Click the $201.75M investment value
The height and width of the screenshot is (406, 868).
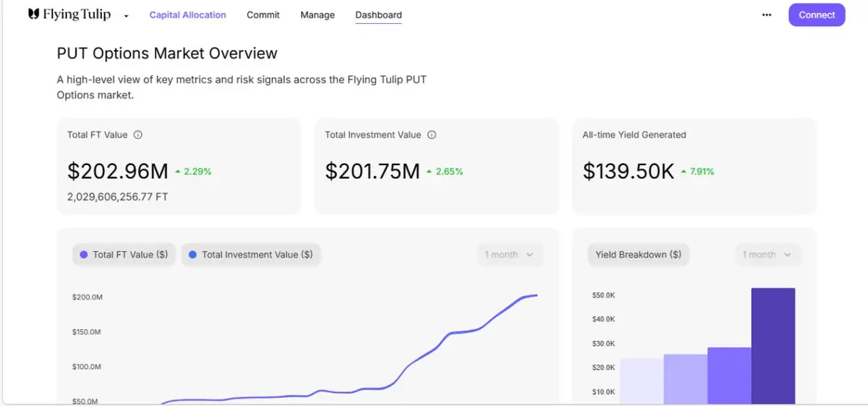pyautogui.click(x=373, y=172)
